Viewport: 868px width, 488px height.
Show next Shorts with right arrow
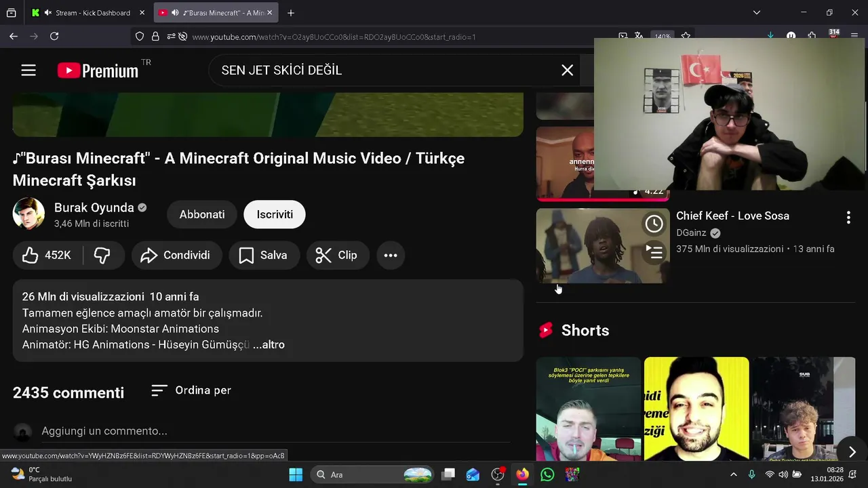pos(852,452)
